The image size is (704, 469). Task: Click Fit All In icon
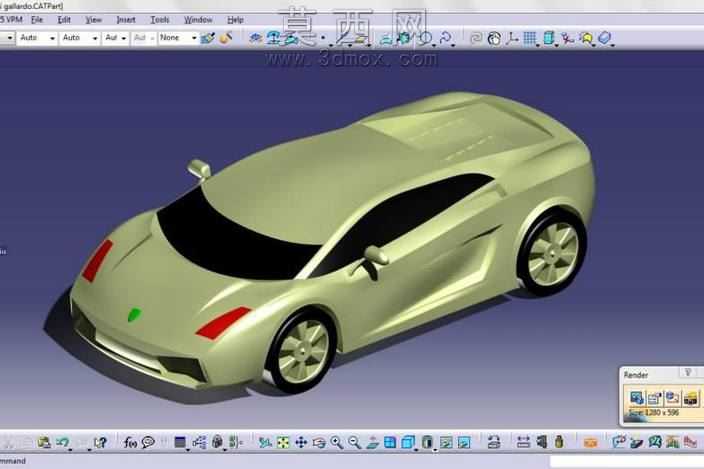click(283, 443)
